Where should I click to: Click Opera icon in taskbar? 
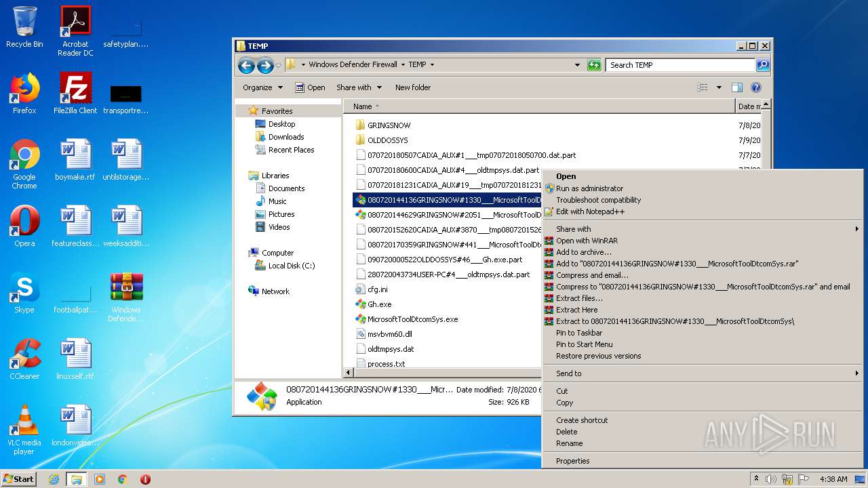pyautogui.click(x=145, y=479)
